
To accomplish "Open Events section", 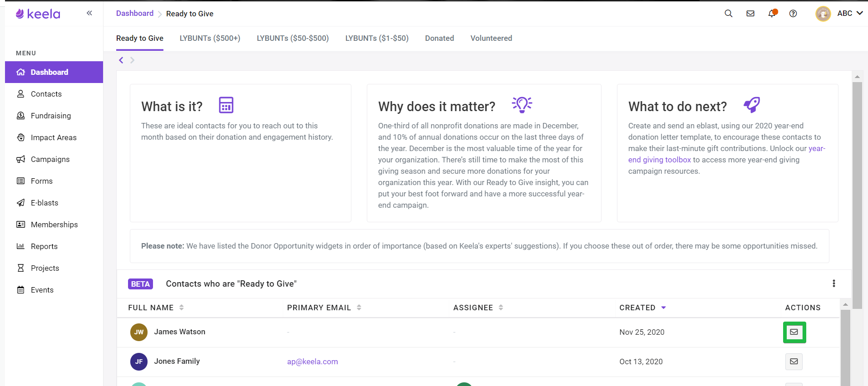I will (x=54, y=290).
